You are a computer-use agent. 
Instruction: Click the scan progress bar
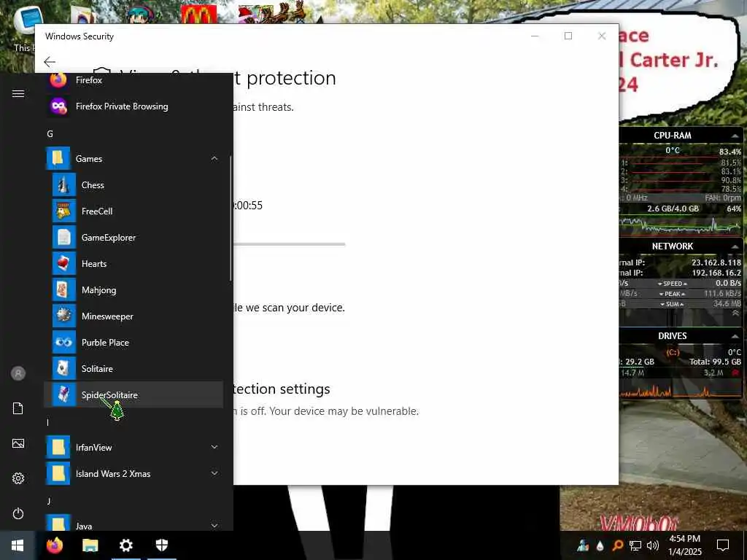click(289, 244)
